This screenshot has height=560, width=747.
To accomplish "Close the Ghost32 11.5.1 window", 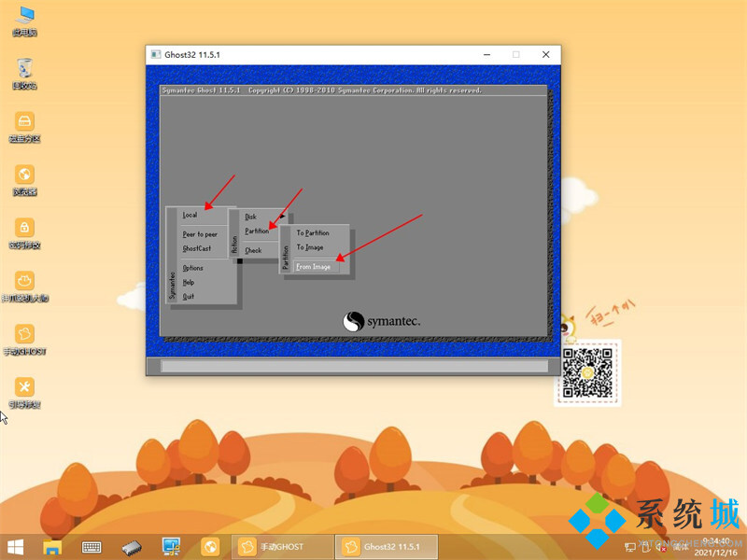I will (x=546, y=55).
